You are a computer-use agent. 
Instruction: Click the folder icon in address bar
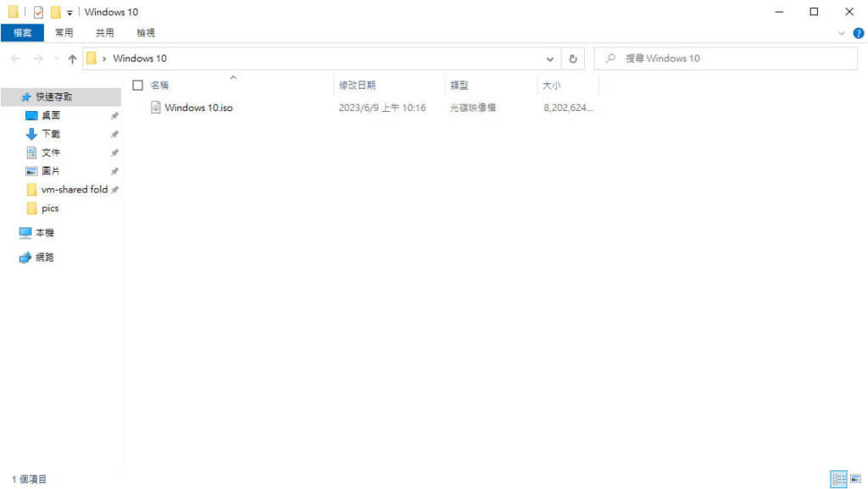(92, 58)
